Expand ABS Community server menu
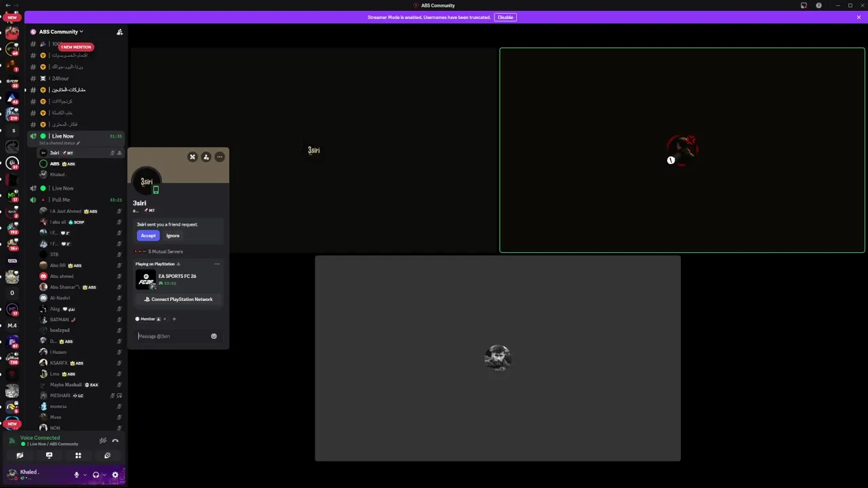This screenshot has width=868, height=488. click(61, 32)
